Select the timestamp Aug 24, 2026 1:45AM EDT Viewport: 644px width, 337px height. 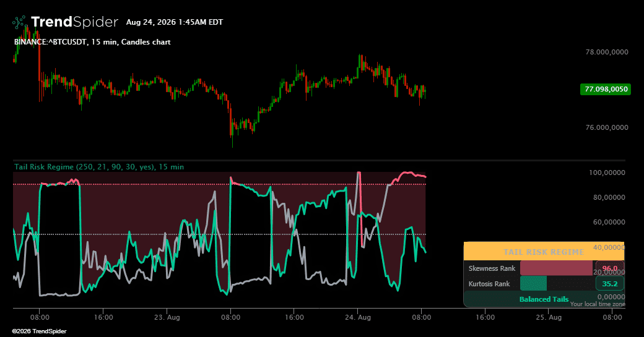click(x=175, y=22)
